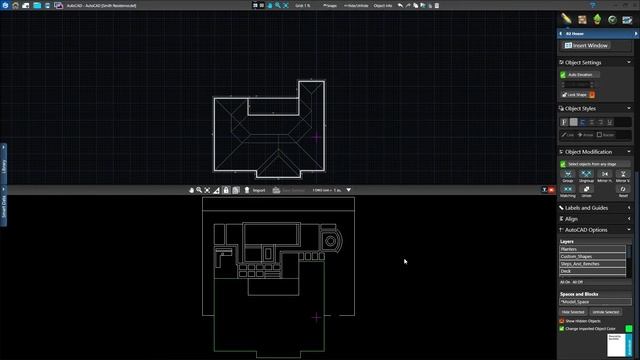Collapse the Object Modification section
This screenshot has width=640, height=360.
click(x=629, y=151)
